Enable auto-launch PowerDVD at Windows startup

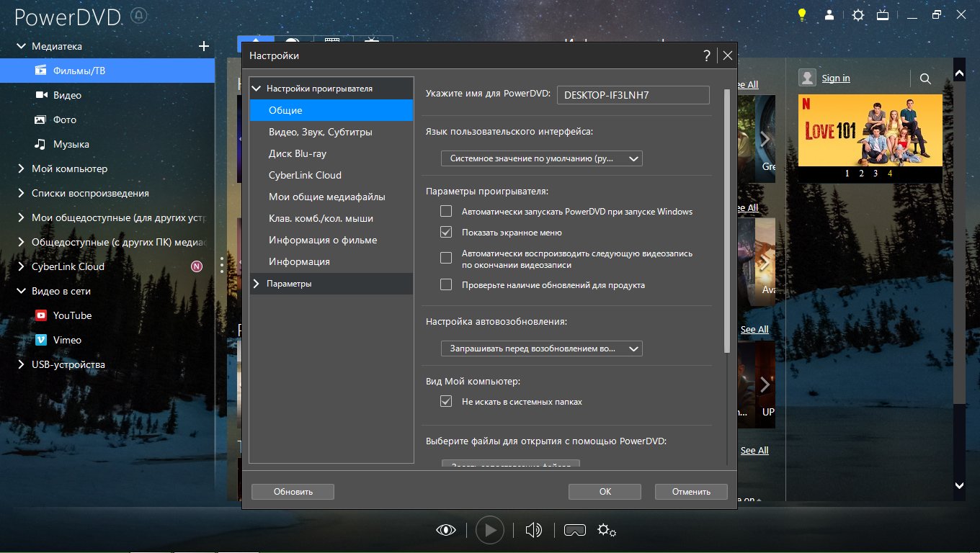point(446,212)
